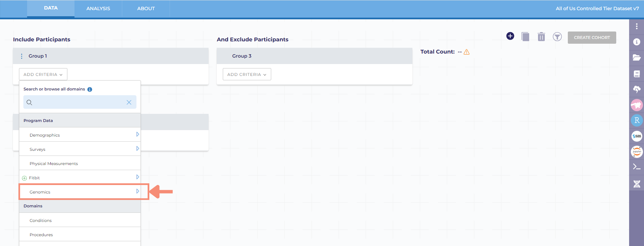Launch the SAS application icon

click(x=637, y=136)
